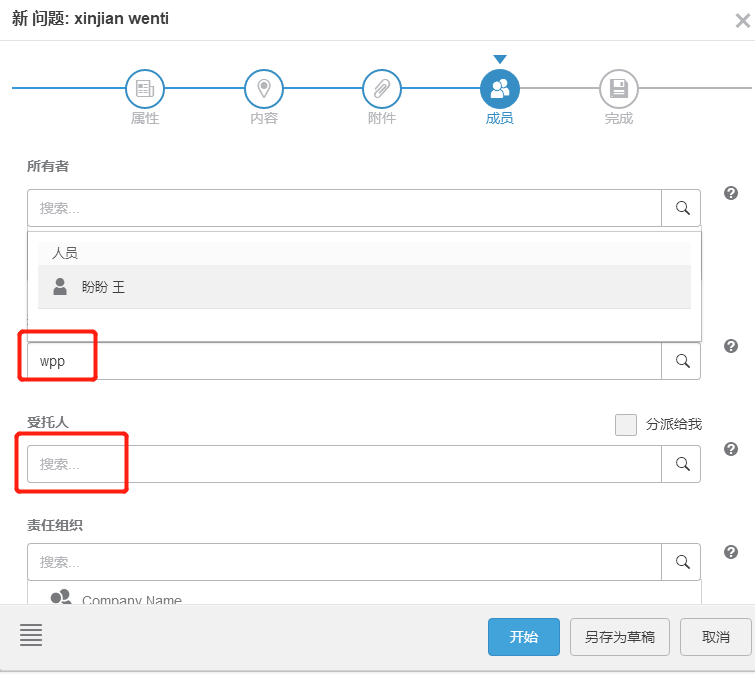Screen dimensions: 755x676
Task: Click search icon in wpp field
Action: point(682,361)
